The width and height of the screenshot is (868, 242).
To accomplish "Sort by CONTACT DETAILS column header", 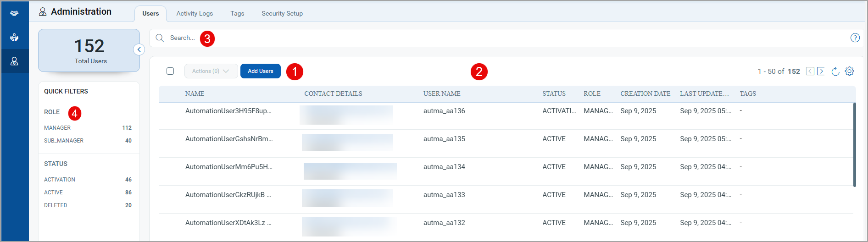I will click(x=333, y=93).
